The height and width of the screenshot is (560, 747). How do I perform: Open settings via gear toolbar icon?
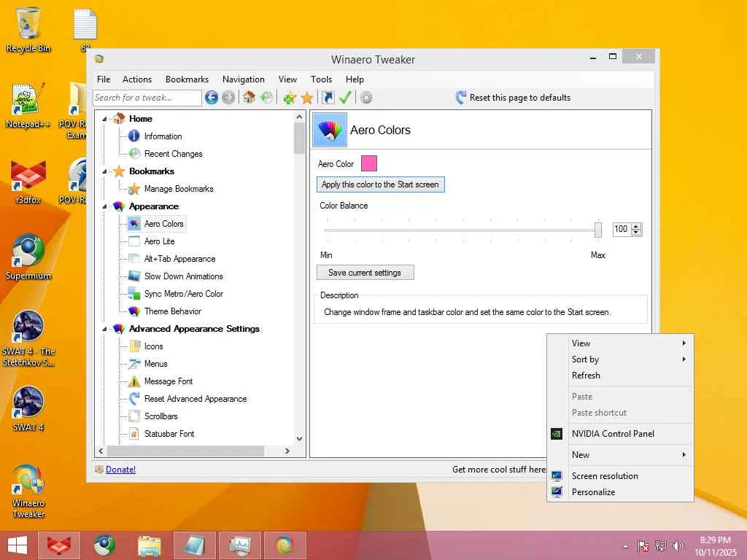pyautogui.click(x=366, y=98)
